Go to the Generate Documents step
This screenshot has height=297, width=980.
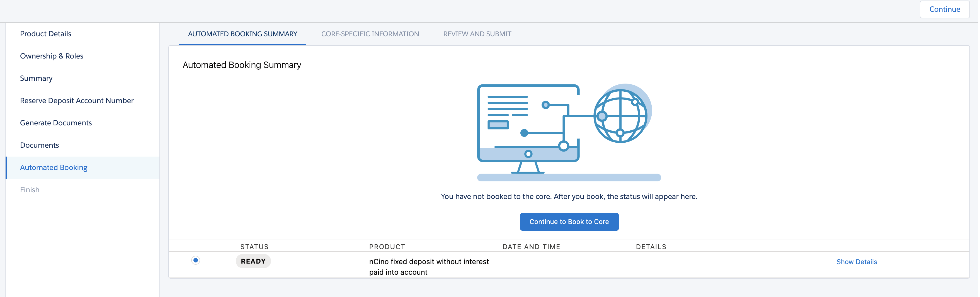56,123
